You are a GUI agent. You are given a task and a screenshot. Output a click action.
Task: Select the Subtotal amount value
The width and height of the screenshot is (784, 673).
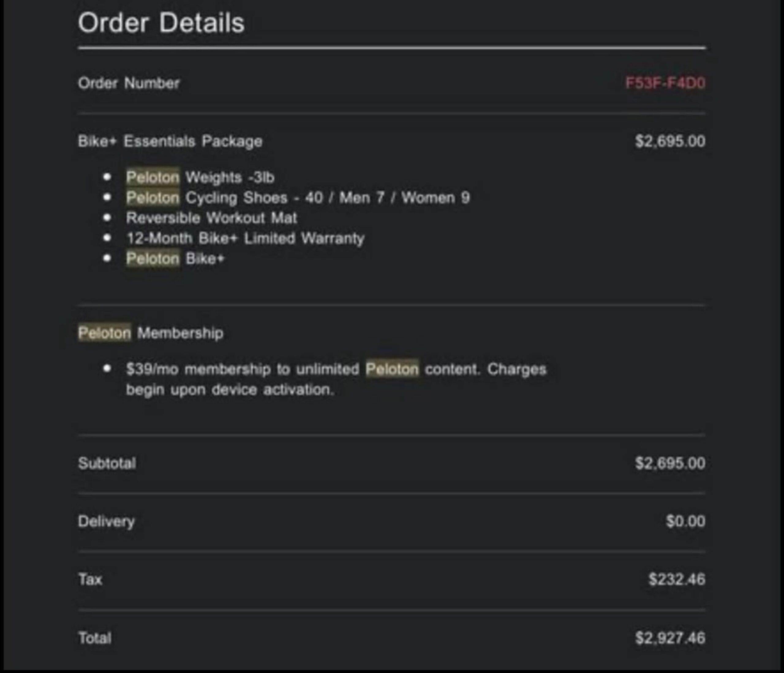click(670, 463)
